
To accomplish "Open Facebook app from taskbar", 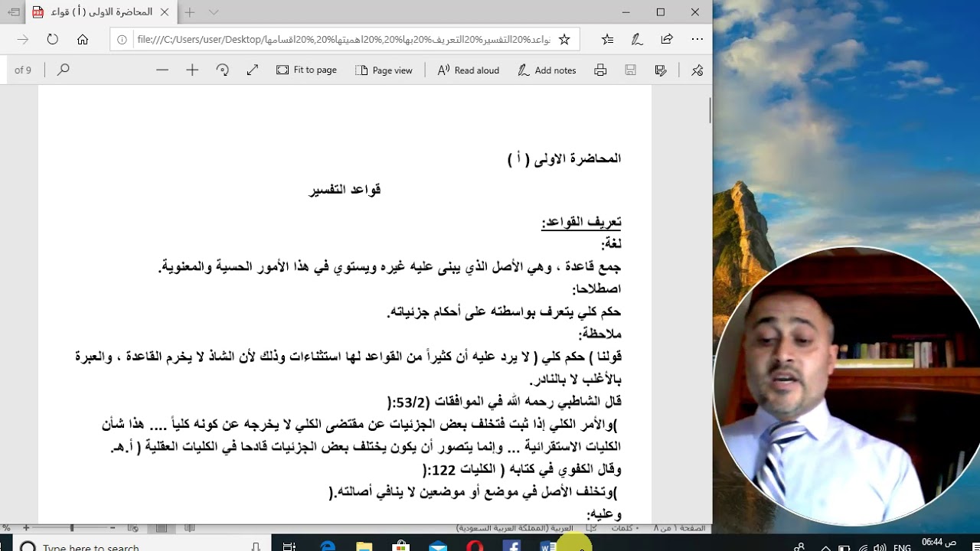I will (x=511, y=546).
